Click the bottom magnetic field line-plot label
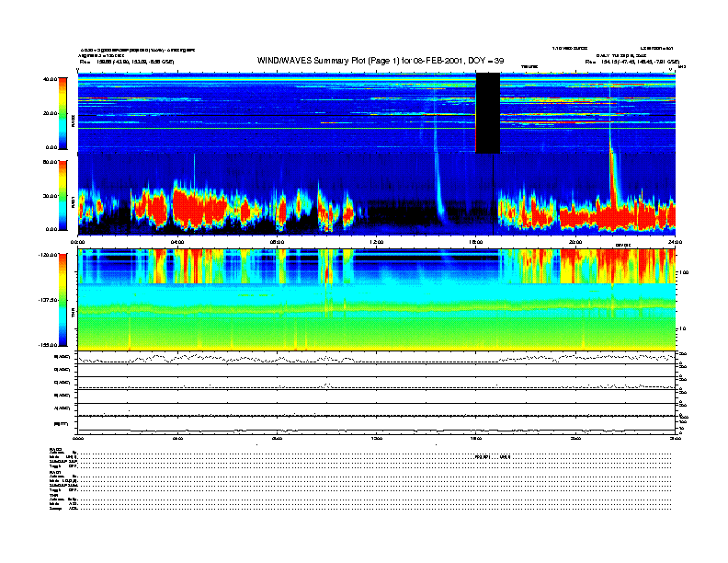The width and height of the screenshot is (728, 563). point(61,424)
